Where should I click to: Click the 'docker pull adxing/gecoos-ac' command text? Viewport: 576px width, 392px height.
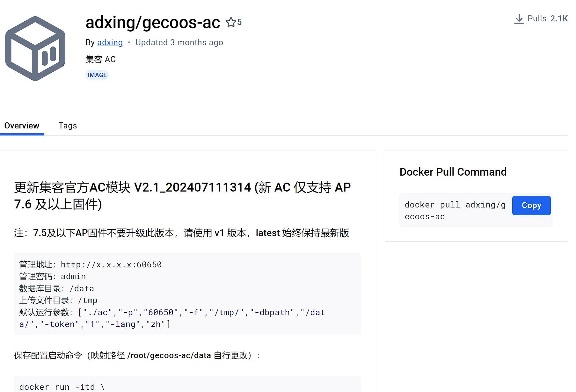(455, 211)
